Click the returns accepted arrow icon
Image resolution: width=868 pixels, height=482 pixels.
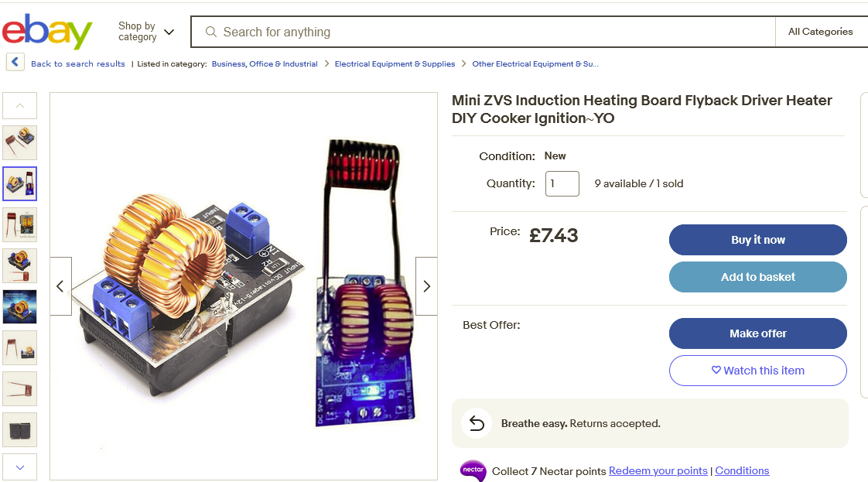(477, 423)
